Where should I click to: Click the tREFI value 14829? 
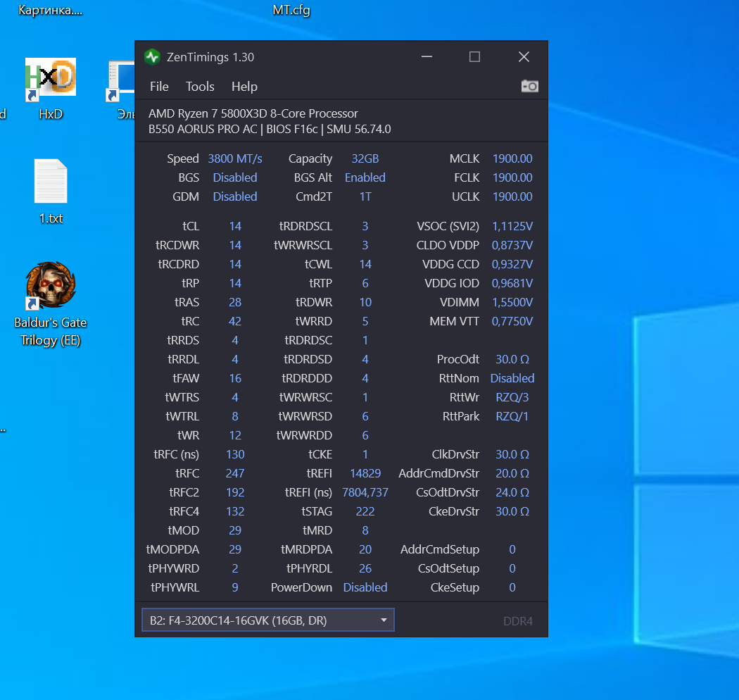(365, 473)
